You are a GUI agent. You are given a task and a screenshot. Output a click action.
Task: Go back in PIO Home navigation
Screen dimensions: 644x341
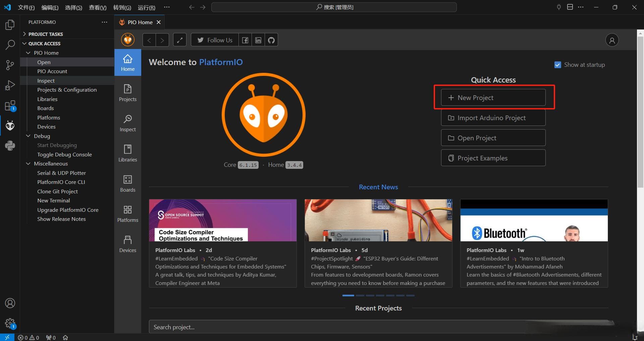tap(149, 40)
